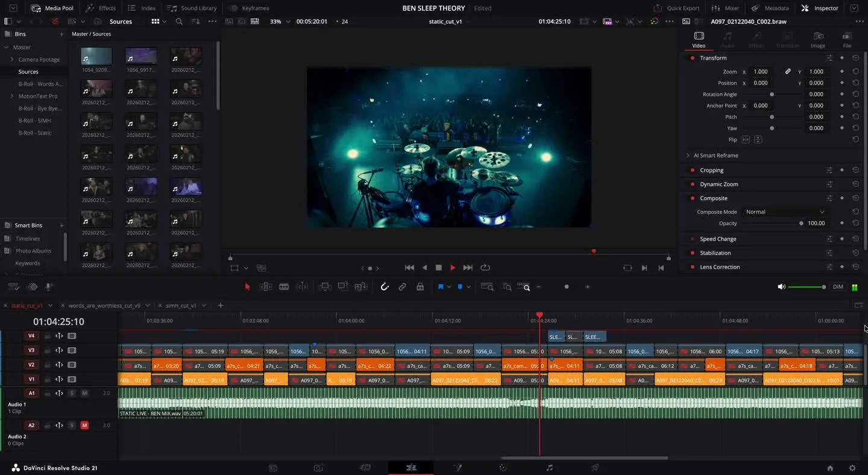
Task: Open the Mixer panel
Action: pos(726,8)
